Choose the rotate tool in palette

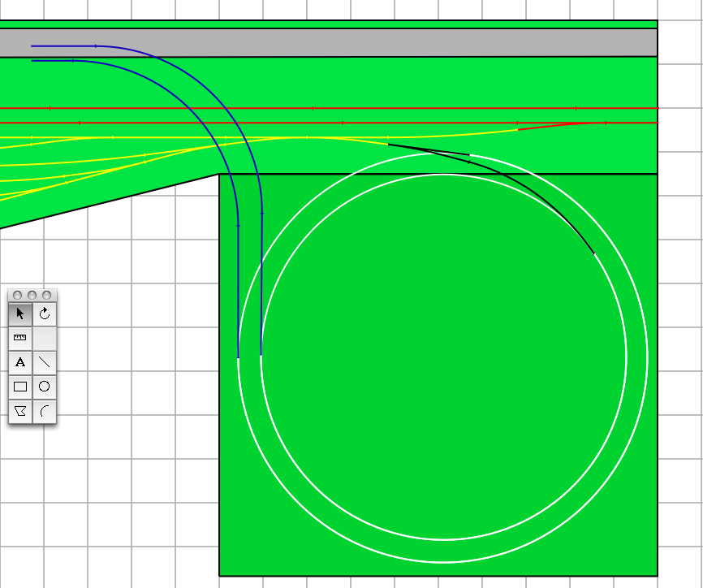click(45, 314)
